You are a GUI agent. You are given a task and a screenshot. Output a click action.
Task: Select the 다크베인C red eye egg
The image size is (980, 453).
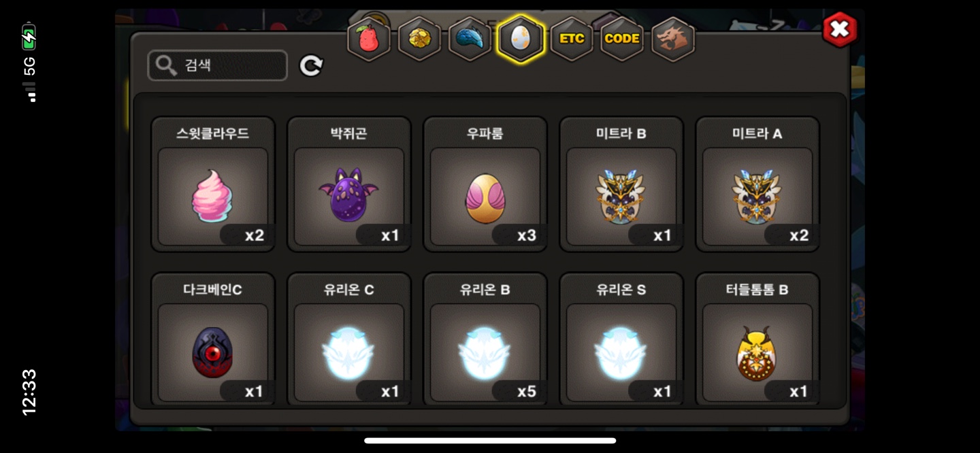213,339
